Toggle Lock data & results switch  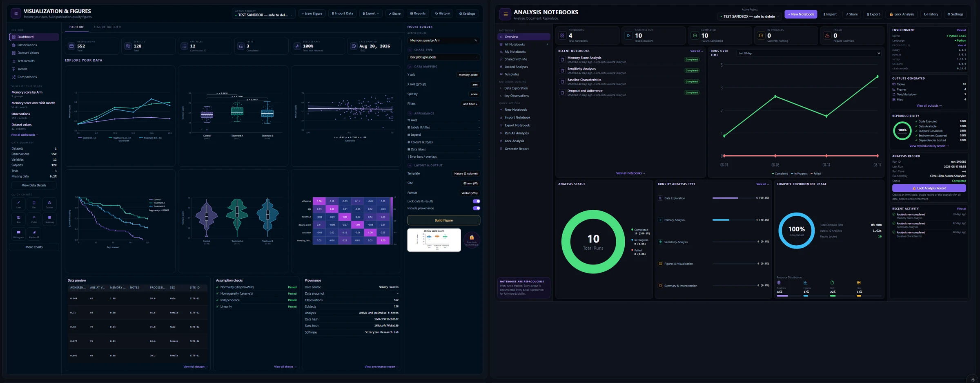pos(476,201)
